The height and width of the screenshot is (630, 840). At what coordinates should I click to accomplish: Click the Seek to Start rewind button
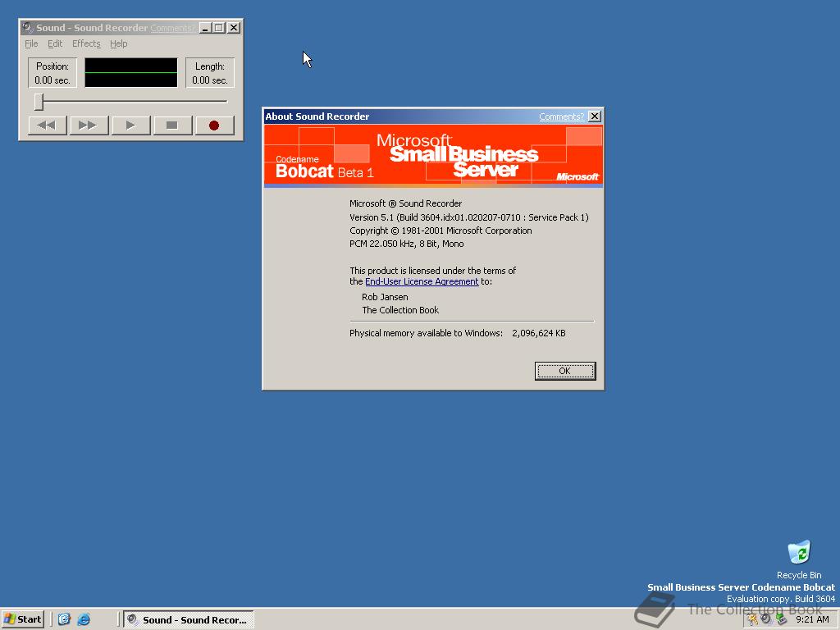point(47,126)
